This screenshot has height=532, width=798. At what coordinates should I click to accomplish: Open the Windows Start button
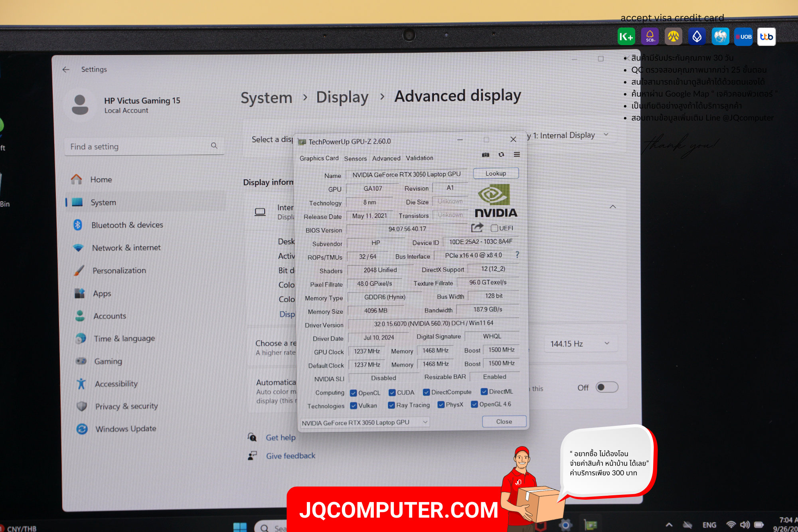[240, 527]
